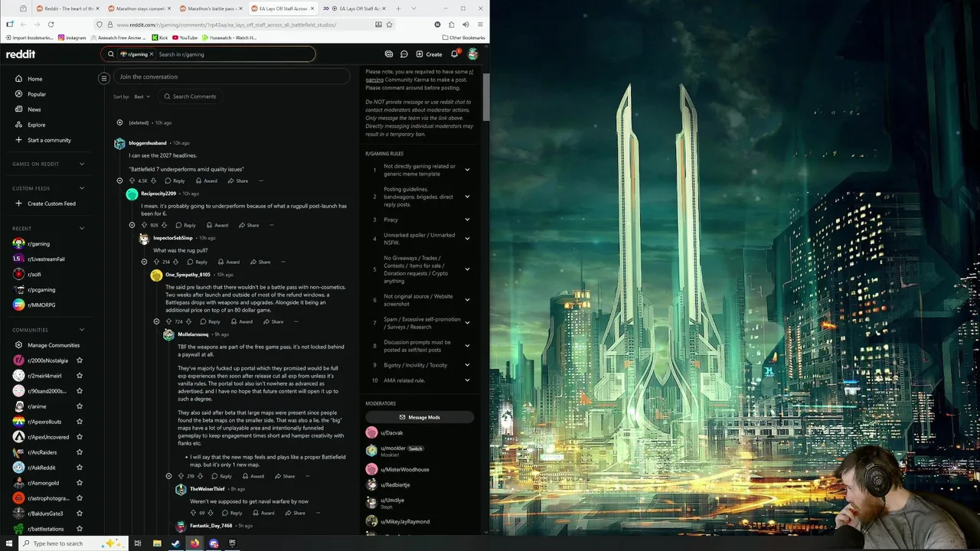Open the Reddit chat icon

pos(403,54)
